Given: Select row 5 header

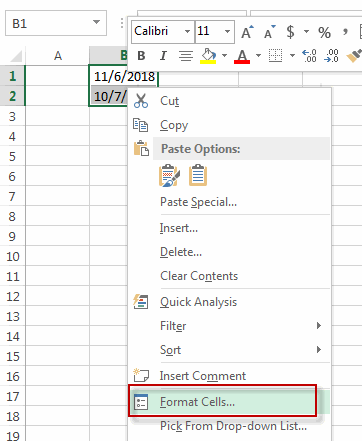Looking at the screenshot, I should (x=12, y=156).
